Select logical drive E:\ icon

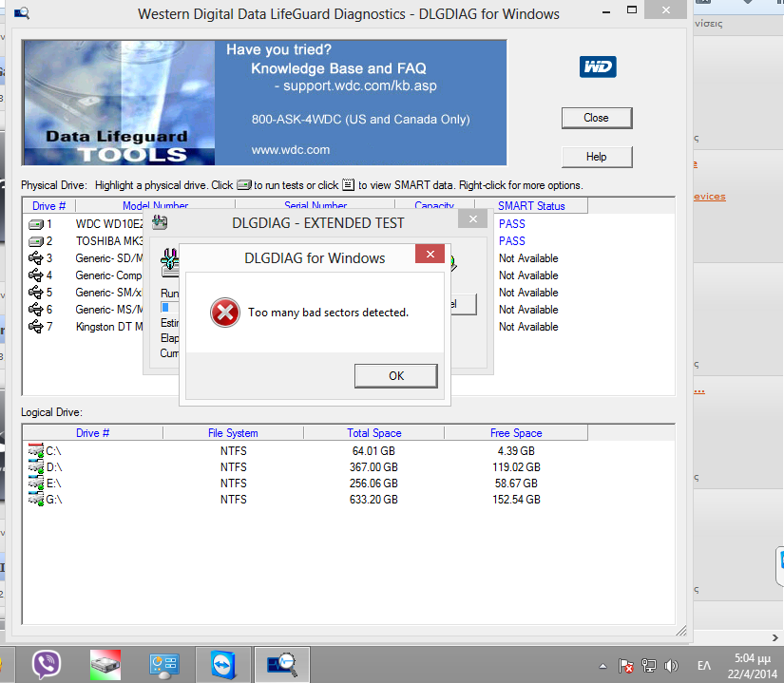click(x=36, y=484)
